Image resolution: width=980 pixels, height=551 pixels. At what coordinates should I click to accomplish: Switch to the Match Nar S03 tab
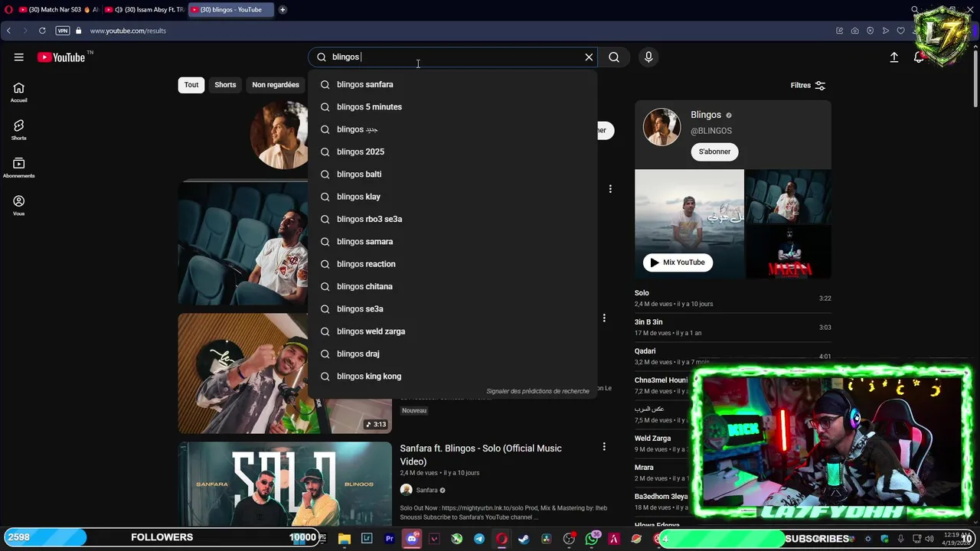tap(59, 10)
